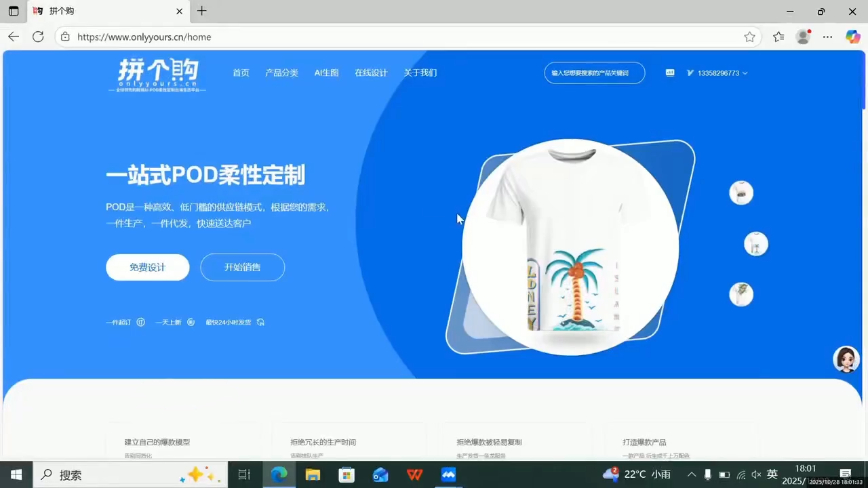This screenshot has height=488, width=868.
Task: Open the AI生图 menu item
Action: click(x=326, y=73)
